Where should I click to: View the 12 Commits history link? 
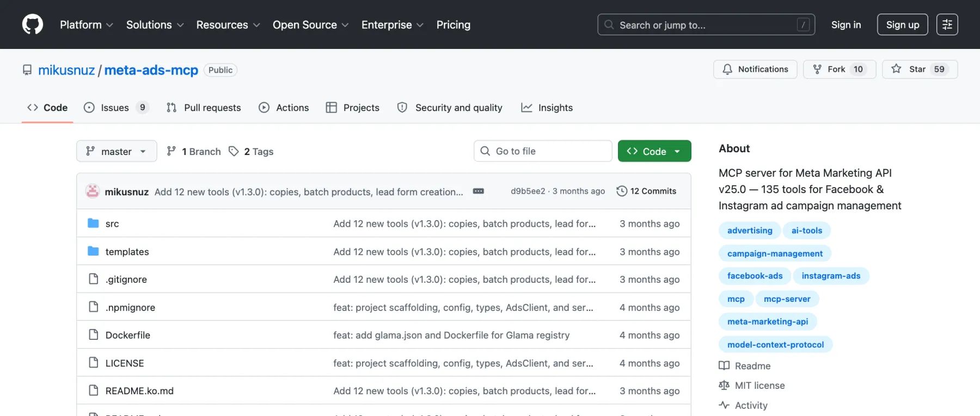[646, 191]
